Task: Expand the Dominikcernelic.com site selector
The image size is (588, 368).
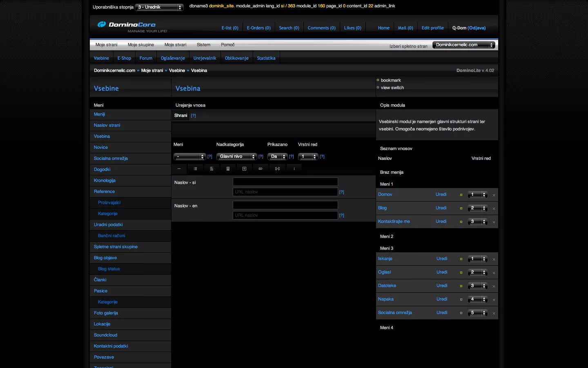Action: coord(464,45)
